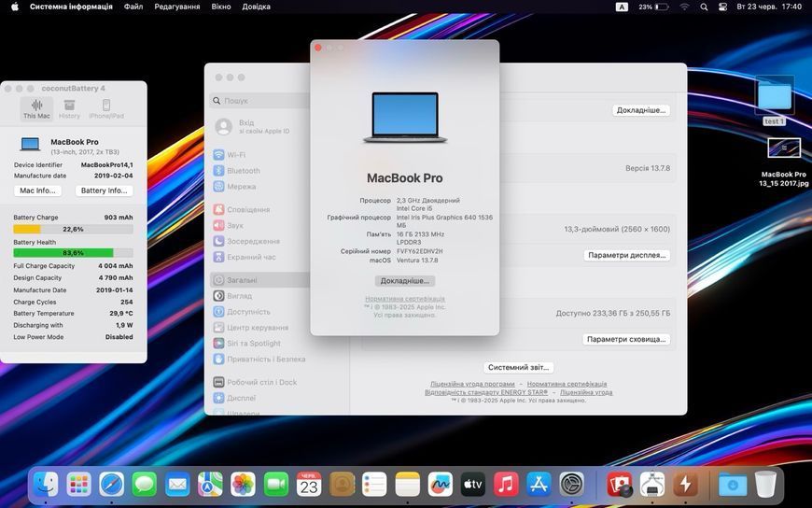Click the Battery Health 83,6% bar
The width and height of the screenshot is (812, 508).
click(x=73, y=253)
